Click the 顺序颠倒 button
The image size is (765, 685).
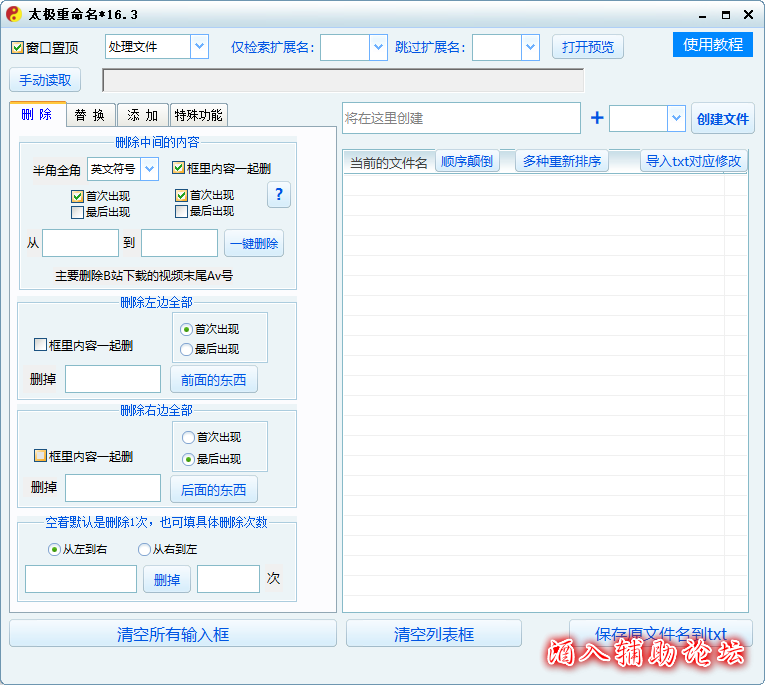[x=467, y=161]
